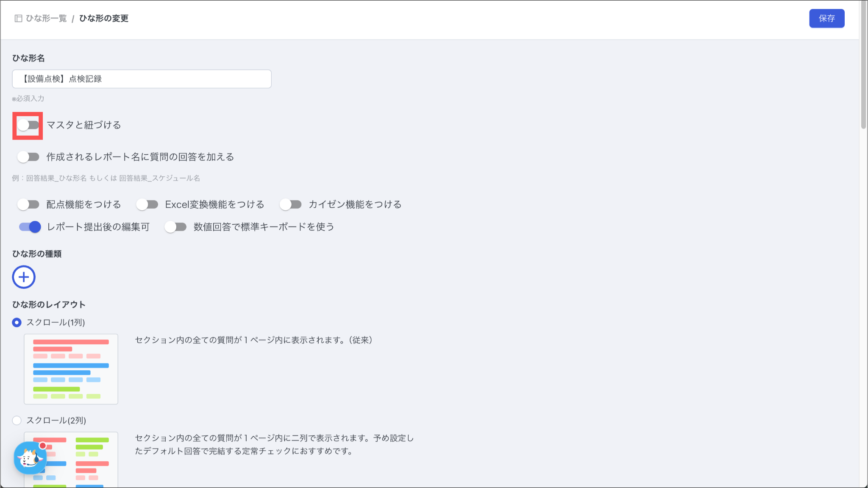868x488 pixels.
Task: Turn on 配点機能をつける switch
Action: tap(28, 204)
